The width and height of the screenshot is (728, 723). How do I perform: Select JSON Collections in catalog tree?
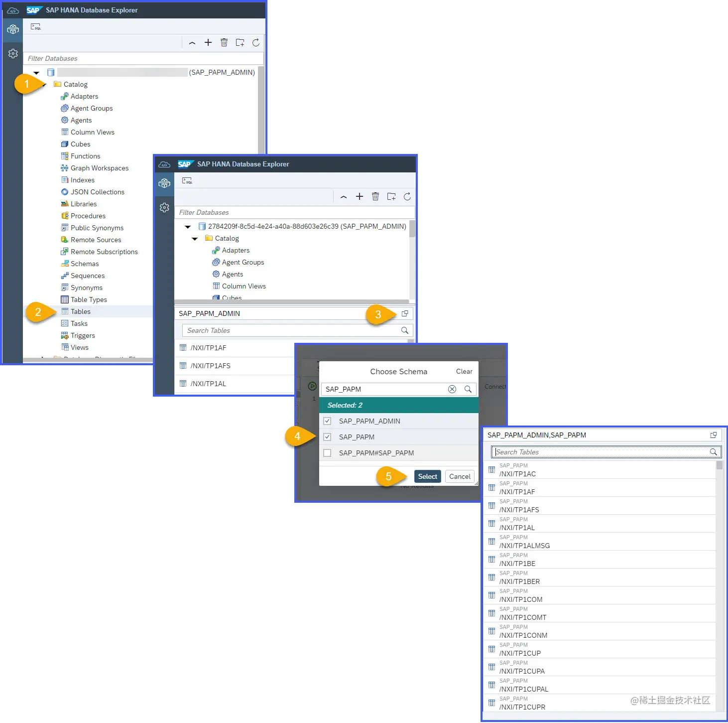click(98, 192)
